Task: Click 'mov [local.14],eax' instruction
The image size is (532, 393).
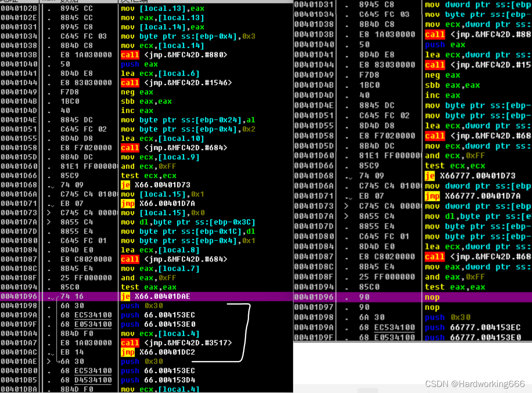Action: (x=163, y=27)
